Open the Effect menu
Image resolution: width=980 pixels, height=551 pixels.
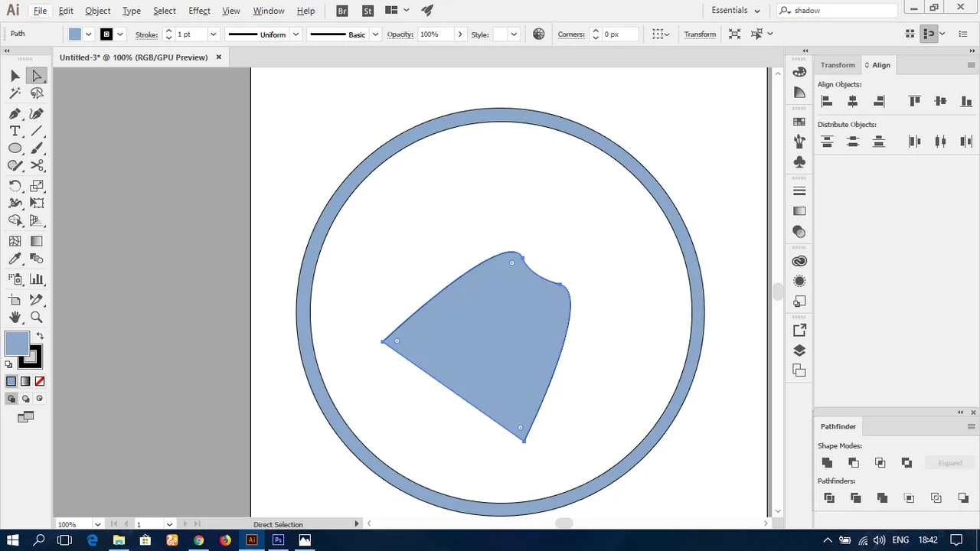[199, 11]
